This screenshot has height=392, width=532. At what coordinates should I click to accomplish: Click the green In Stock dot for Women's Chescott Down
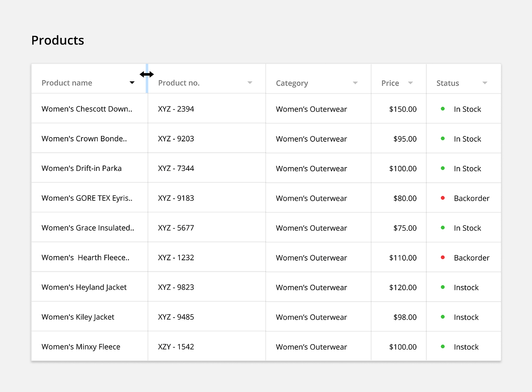click(443, 109)
